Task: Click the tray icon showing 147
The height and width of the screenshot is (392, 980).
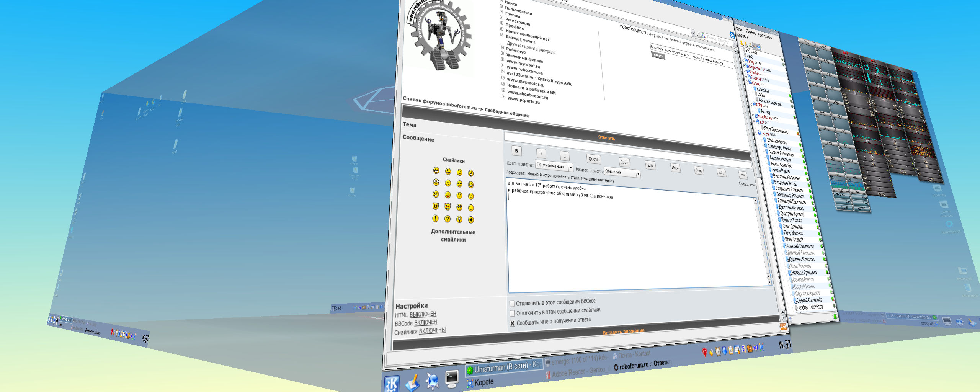Action: pyautogui.click(x=756, y=348)
